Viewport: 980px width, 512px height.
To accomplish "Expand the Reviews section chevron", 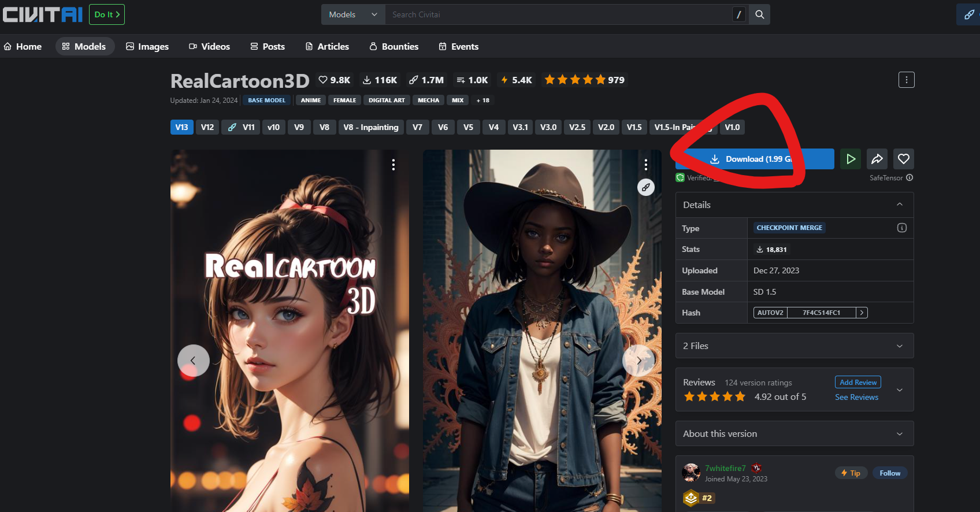I will point(899,390).
